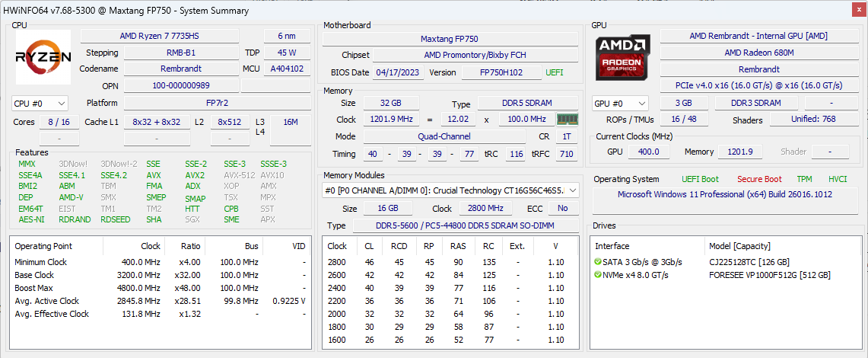
Task: Click the Minimum Clock row
Action: [x=160, y=262]
